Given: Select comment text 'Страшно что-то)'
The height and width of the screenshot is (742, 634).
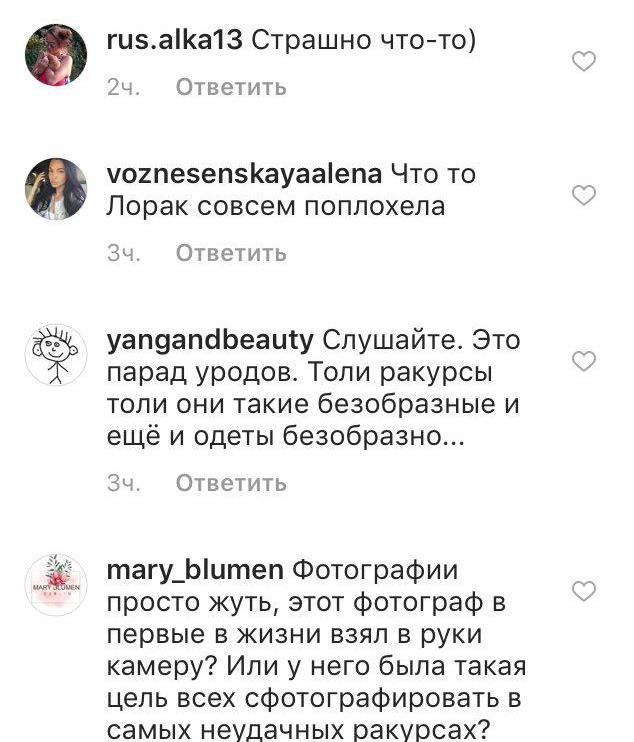Looking at the screenshot, I should click(x=363, y=40).
